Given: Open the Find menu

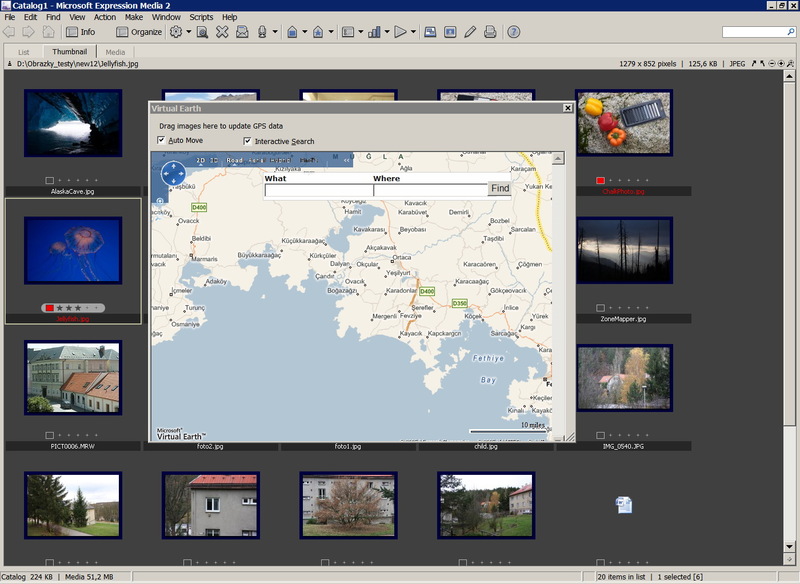Looking at the screenshot, I should tap(53, 17).
